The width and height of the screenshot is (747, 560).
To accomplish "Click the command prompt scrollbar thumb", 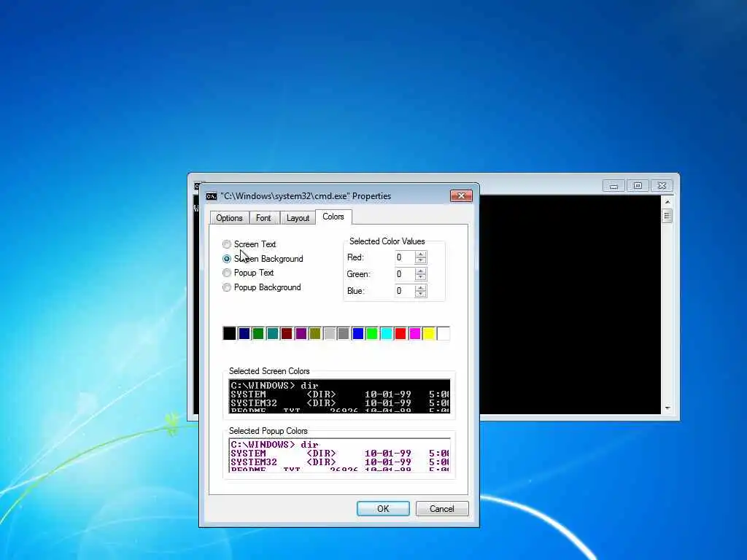I will (667, 216).
